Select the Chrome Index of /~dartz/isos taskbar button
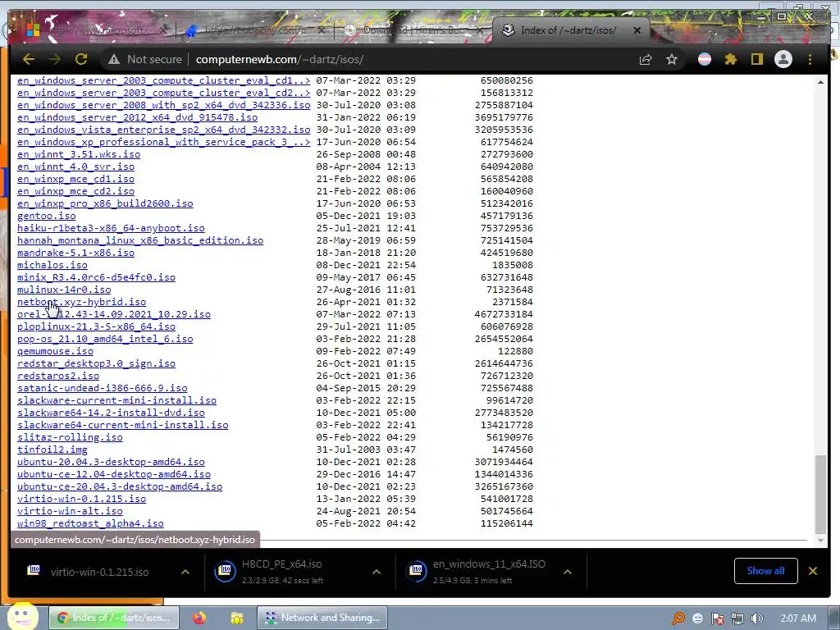The image size is (840, 630). pyautogui.click(x=113, y=618)
